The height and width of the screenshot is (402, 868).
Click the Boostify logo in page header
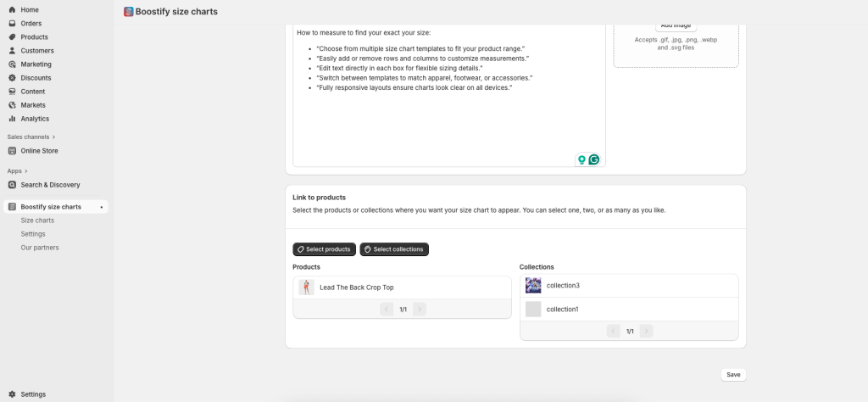[x=129, y=12]
